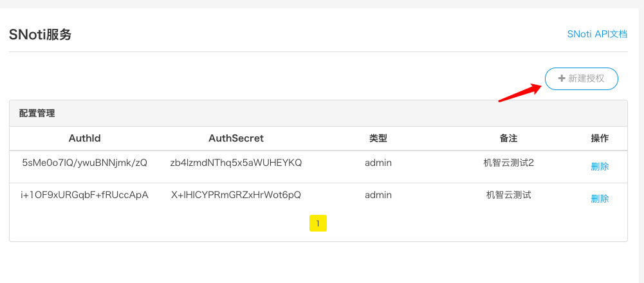Select the AuthId starting with 5sMe0o7
The height and width of the screenshot is (283, 644).
coord(84,163)
